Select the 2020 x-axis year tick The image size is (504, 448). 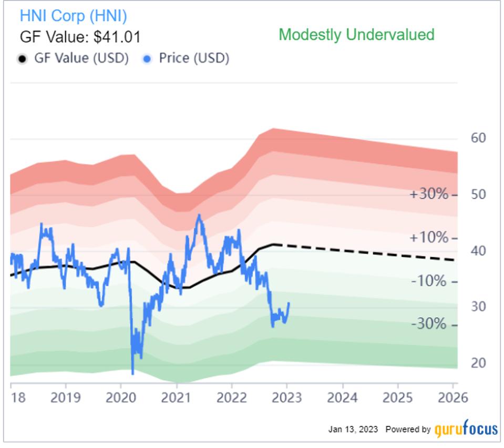tap(121, 398)
